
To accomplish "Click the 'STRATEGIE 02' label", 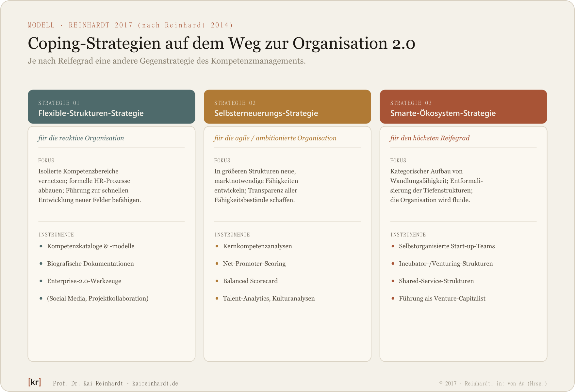I will [235, 103].
